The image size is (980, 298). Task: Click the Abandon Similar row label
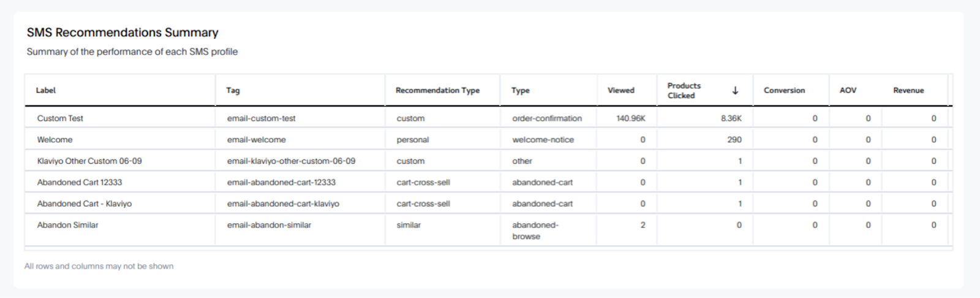pos(67,225)
